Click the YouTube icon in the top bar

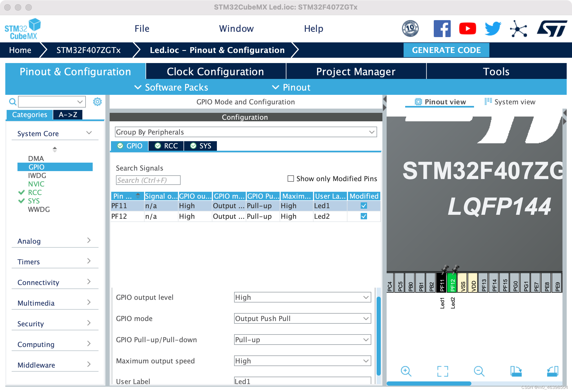(468, 28)
